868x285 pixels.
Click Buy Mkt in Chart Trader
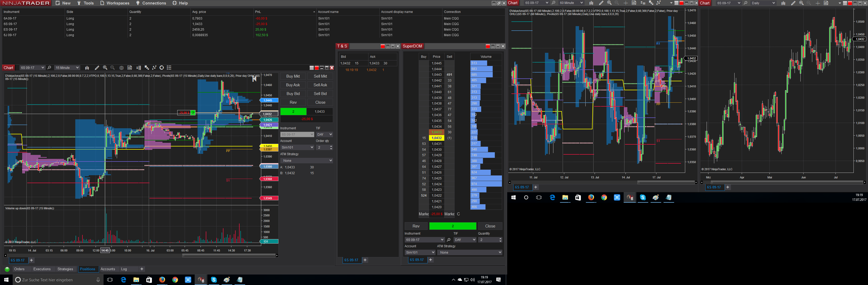(293, 76)
